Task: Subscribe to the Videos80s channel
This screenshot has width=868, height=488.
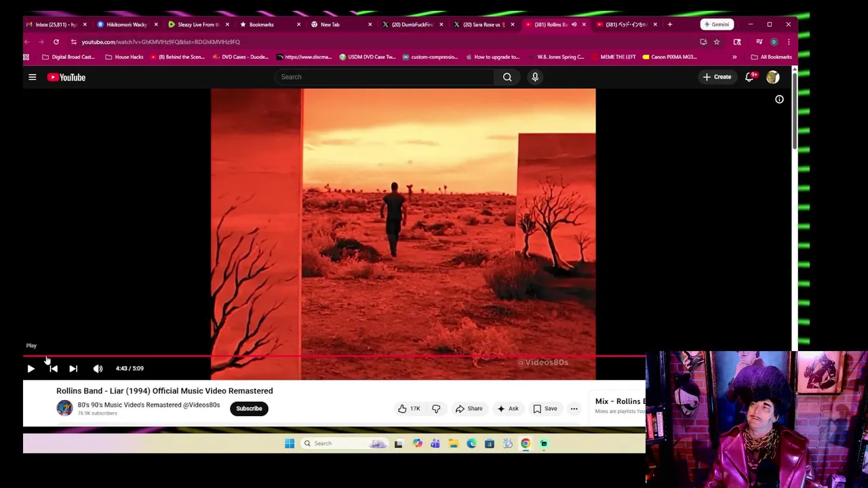Action: click(x=249, y=409)
